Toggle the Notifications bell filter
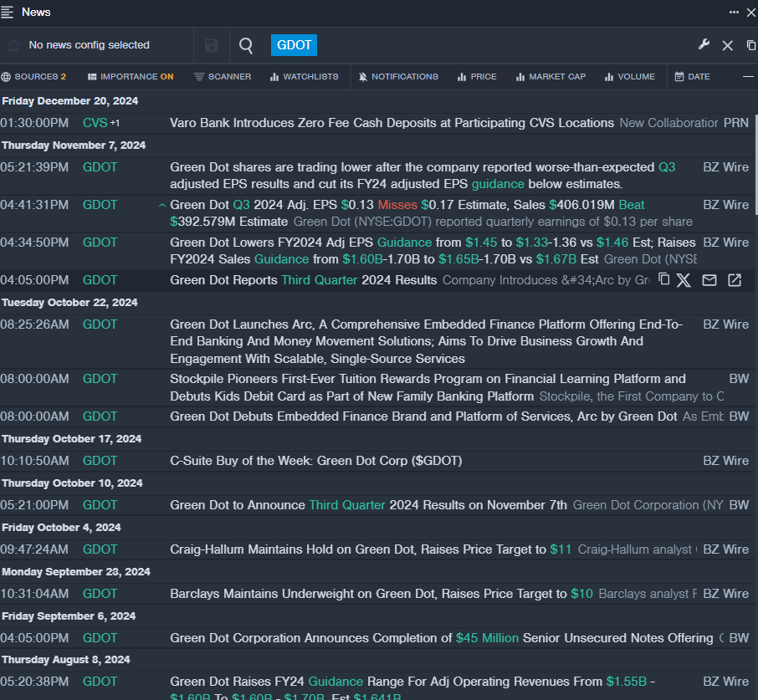Viewport: 758px width, 700px height. (398, 77)
